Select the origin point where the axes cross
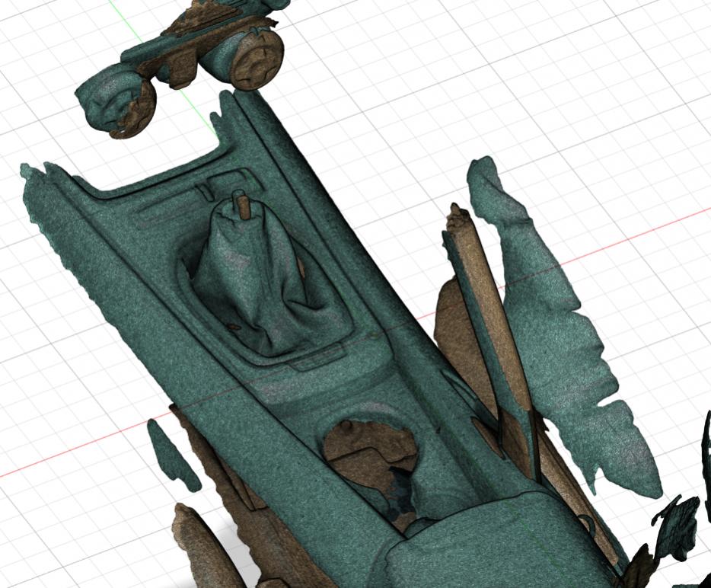The width and height of the screenshot is (711, 588). tap(375, 334)
